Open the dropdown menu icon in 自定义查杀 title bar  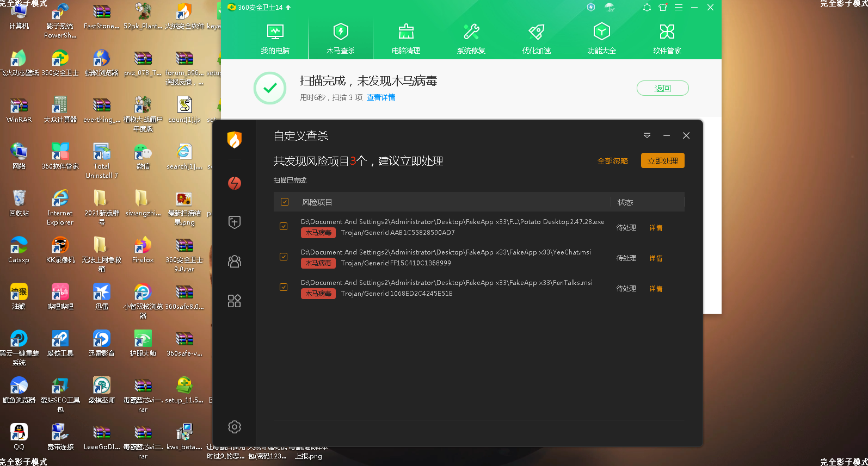click(647, 135)
